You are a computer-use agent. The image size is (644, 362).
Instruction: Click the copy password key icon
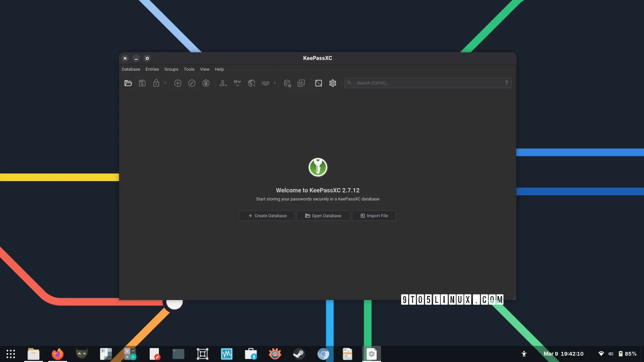[x=237, y=83]
